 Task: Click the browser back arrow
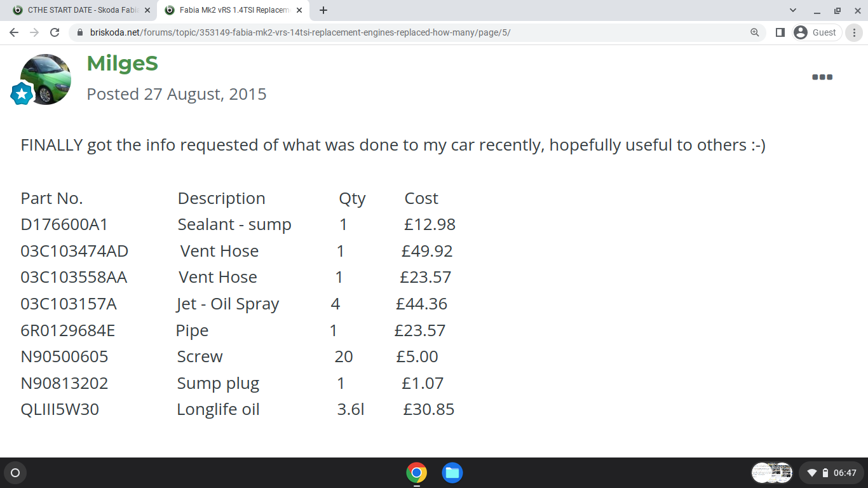point(14,32)
